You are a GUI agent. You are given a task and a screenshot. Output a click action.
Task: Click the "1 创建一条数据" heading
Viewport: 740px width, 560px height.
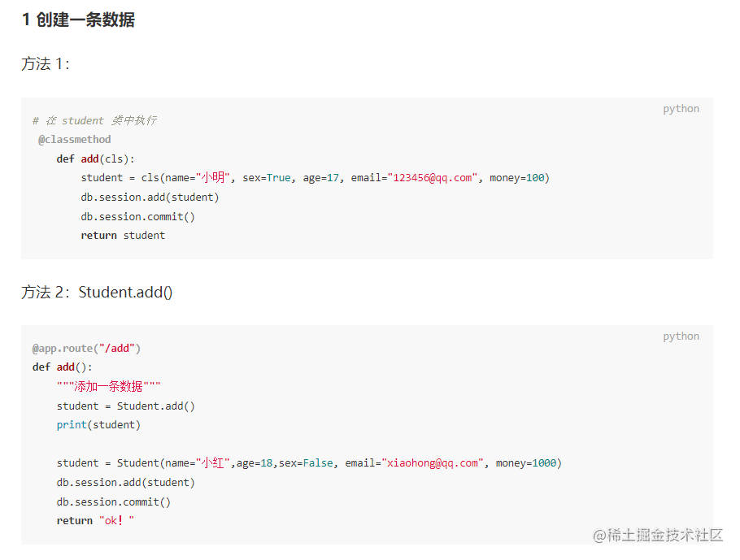(x=78, y=20)
